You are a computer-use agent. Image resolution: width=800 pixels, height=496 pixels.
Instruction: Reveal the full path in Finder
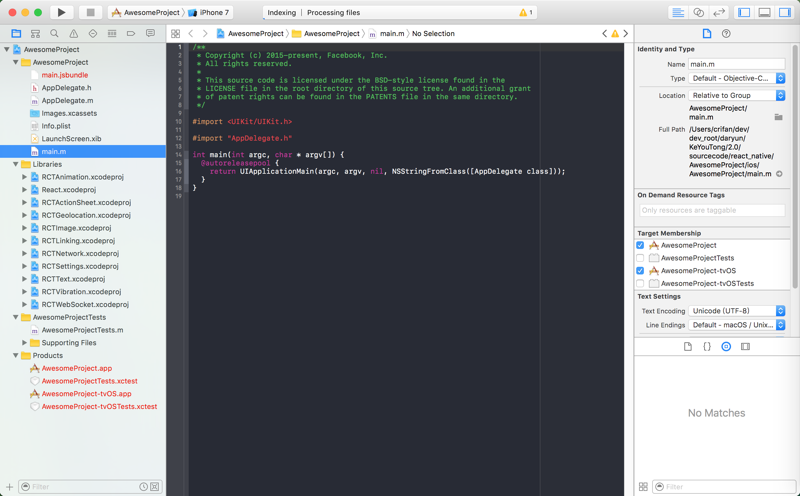click(779, 174)
